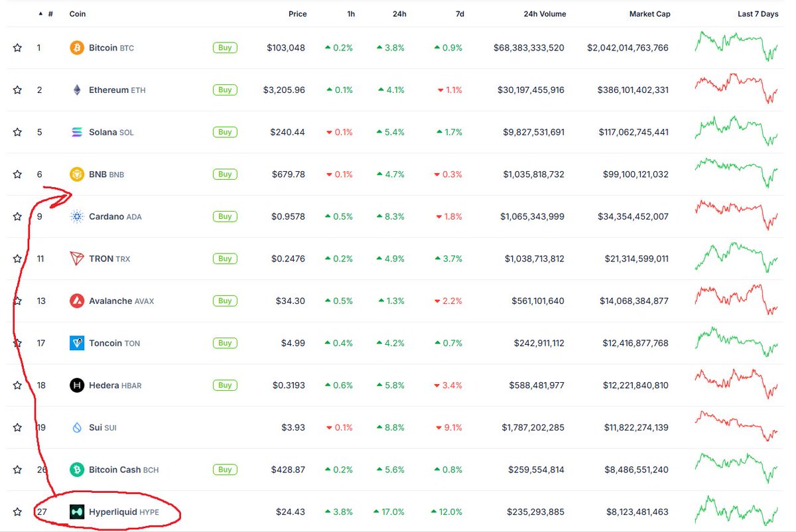This screenshot has width=796, height=532.
Task: Sort the table by Coin column
Action: click(78, 14)
